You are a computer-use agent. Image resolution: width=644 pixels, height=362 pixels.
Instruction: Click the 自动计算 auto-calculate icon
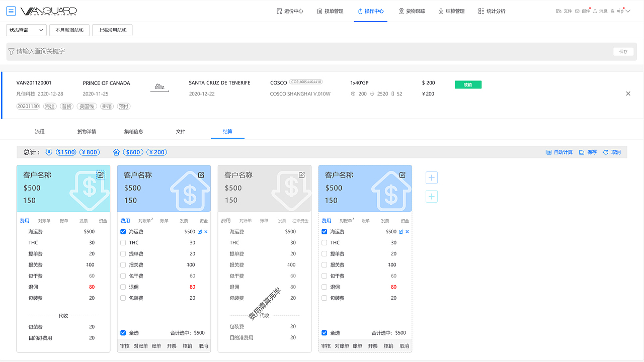(560, 152)
